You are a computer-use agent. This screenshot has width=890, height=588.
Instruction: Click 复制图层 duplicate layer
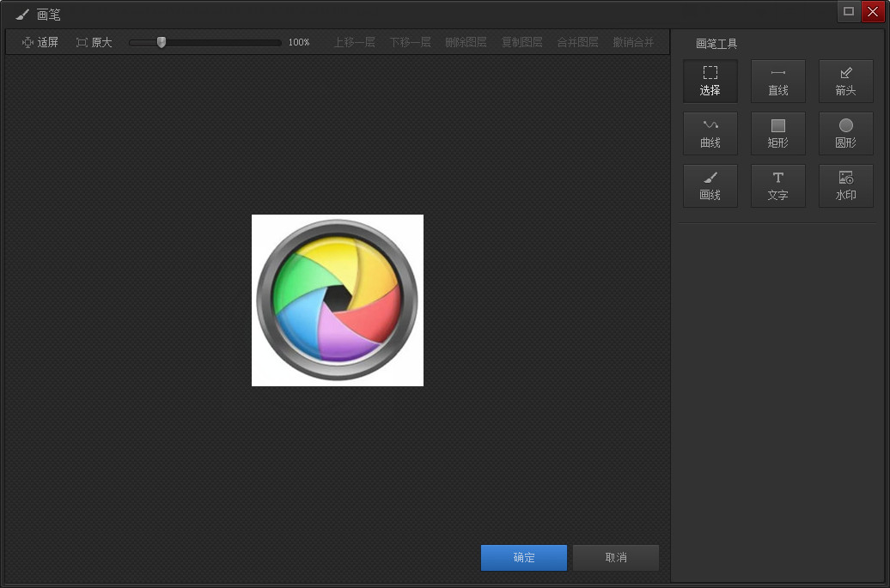(521, 43)
